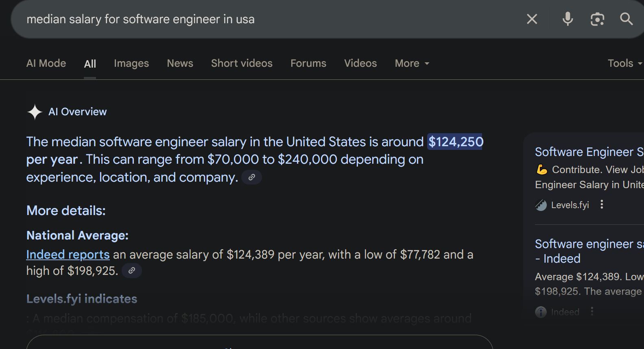Click the Levels.fyi site favicon
644x349 pixels.
[x=541, y=205]
